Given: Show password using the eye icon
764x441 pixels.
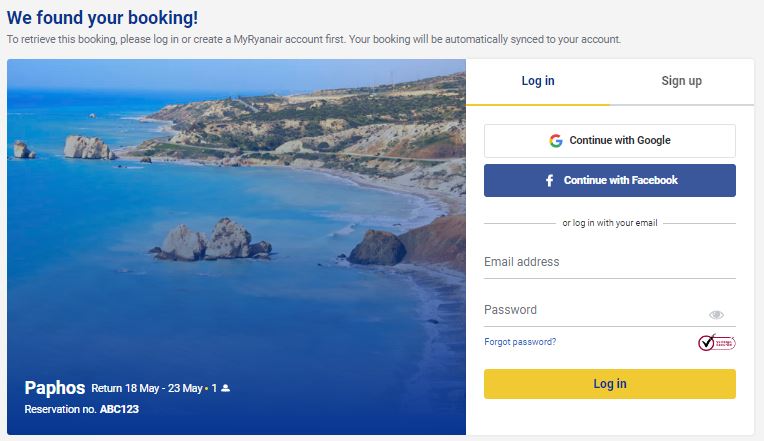Looking at the screenshot, I should [x=716, y=315].
